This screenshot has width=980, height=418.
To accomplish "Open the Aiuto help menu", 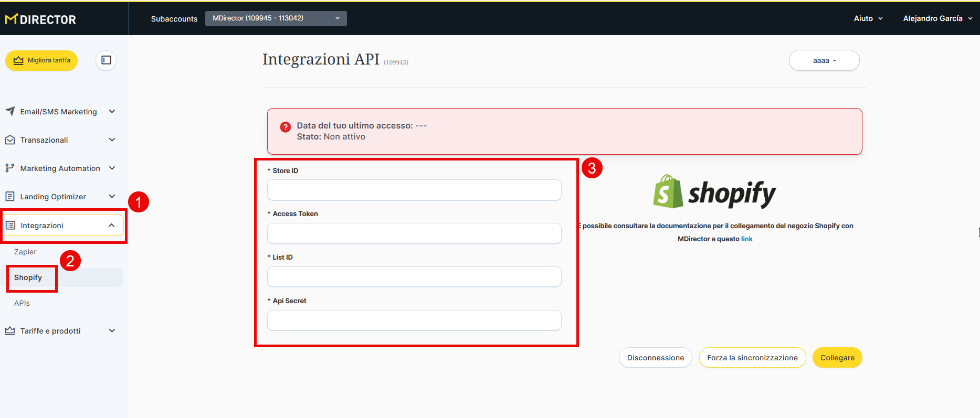I will click(868, 18).
